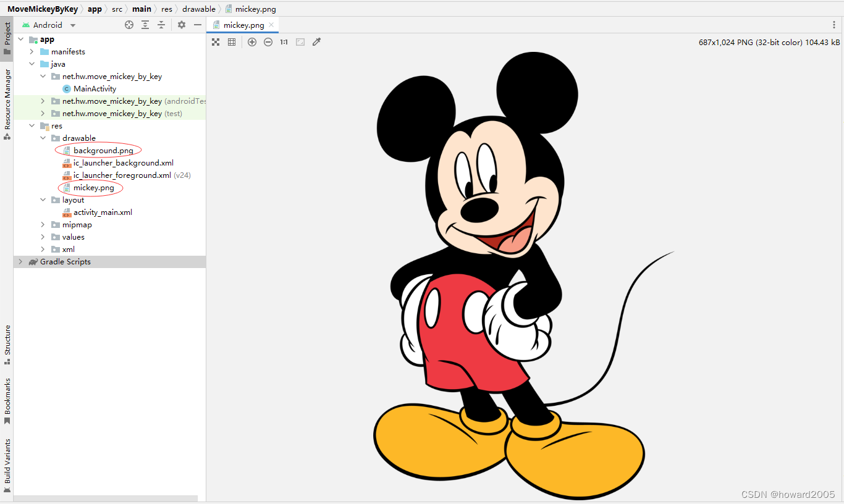Close the mickey.png editor tab

271,25
